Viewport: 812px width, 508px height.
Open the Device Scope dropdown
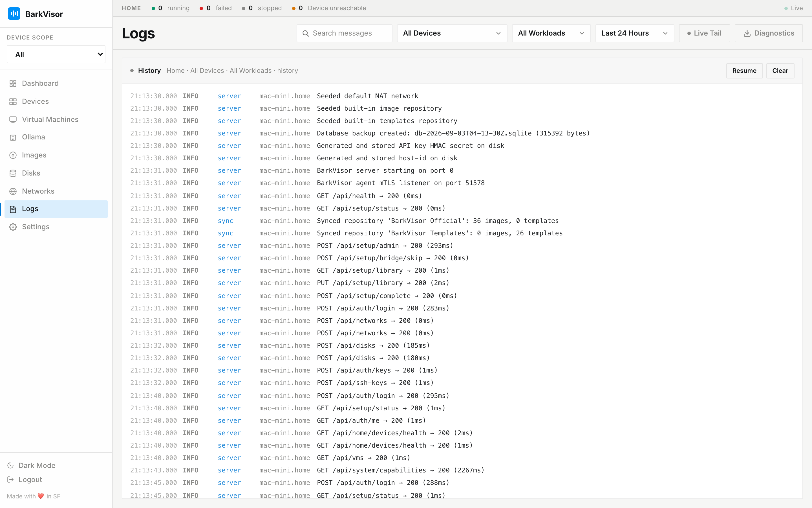[x=56, y=54]
